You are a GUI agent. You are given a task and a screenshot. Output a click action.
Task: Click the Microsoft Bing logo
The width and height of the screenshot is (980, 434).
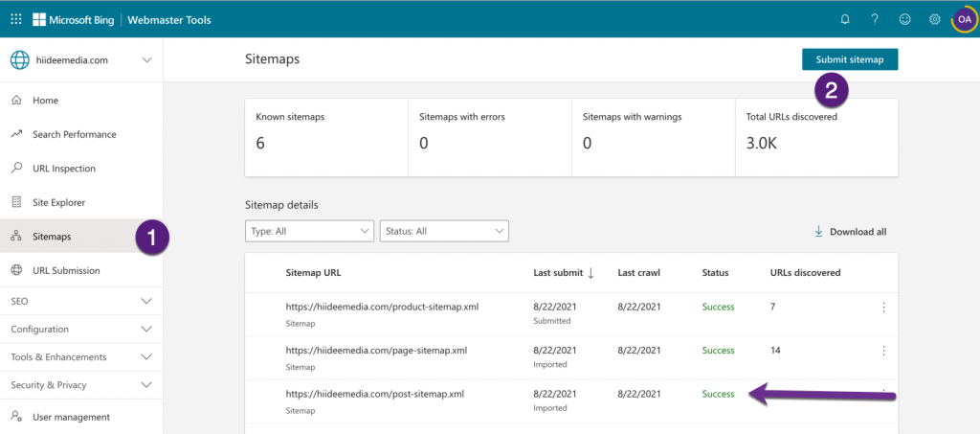point(74,19)
